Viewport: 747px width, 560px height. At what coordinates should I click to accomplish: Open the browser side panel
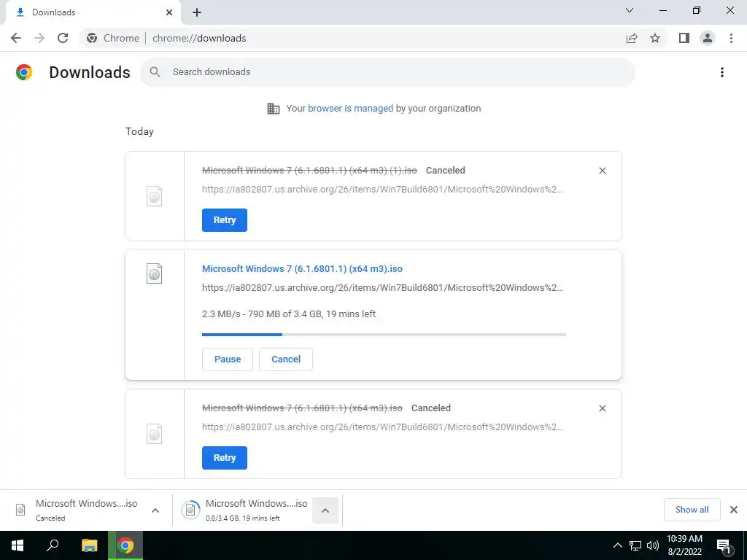point(684,38)
